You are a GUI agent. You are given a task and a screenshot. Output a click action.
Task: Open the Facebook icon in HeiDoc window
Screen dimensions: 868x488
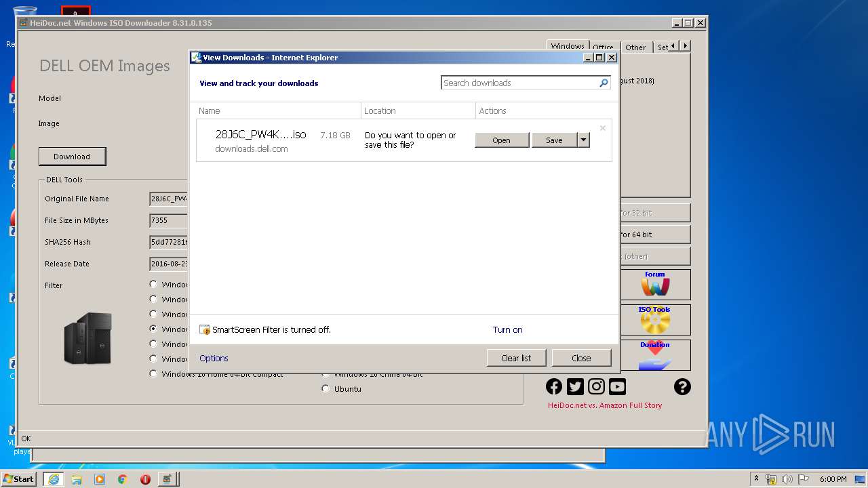(554, 386)
